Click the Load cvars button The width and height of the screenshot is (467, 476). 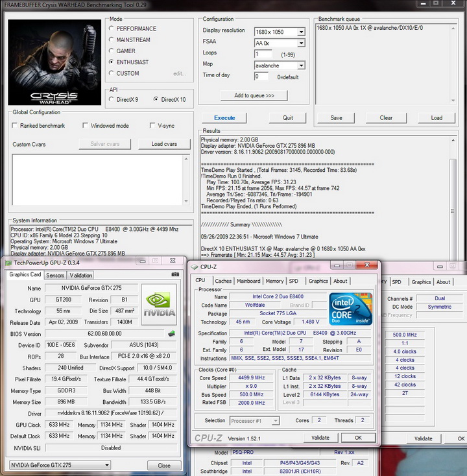(164, 144)
